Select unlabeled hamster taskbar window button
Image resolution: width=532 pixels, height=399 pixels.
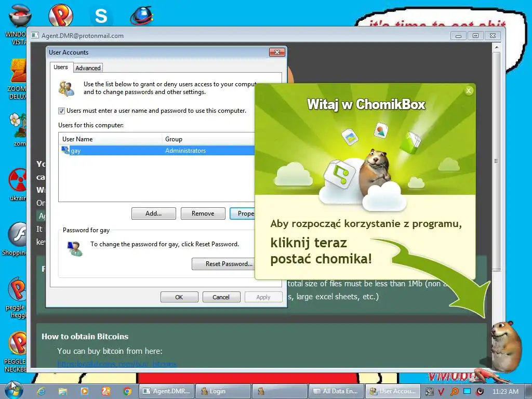coord(280,391)
